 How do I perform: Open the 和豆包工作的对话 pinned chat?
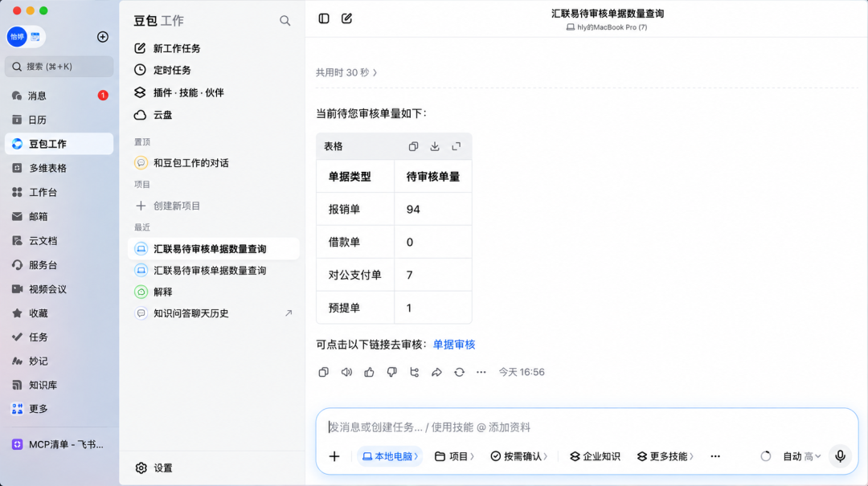pyautogui.click(x=214, y=163)
